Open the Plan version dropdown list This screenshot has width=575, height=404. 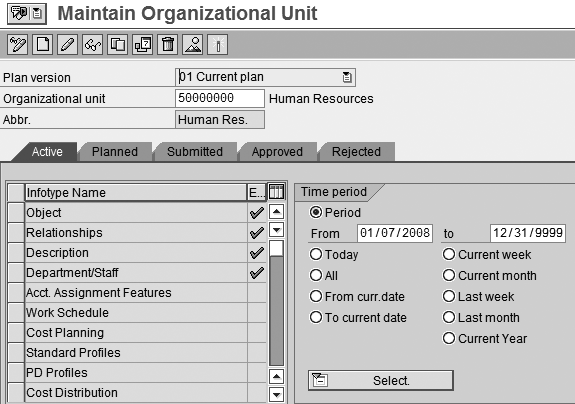point(347,77)
